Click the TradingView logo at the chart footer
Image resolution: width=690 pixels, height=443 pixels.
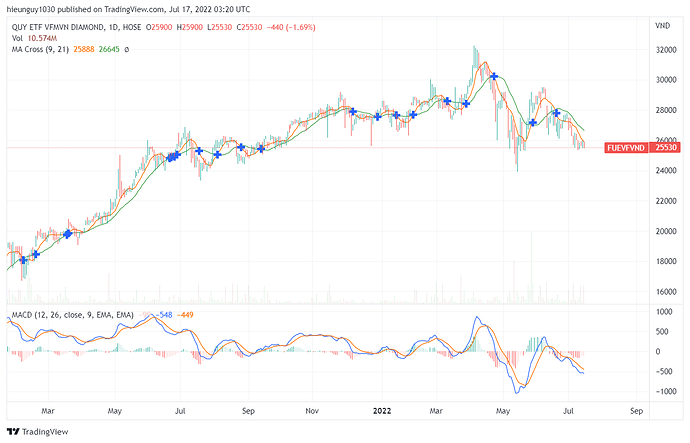click(38, 432)
